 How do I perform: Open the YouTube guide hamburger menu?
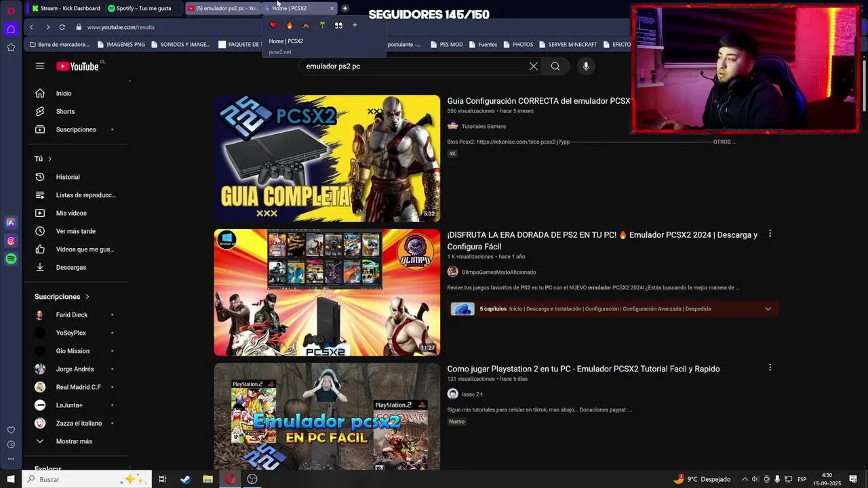tap(40, 66)
